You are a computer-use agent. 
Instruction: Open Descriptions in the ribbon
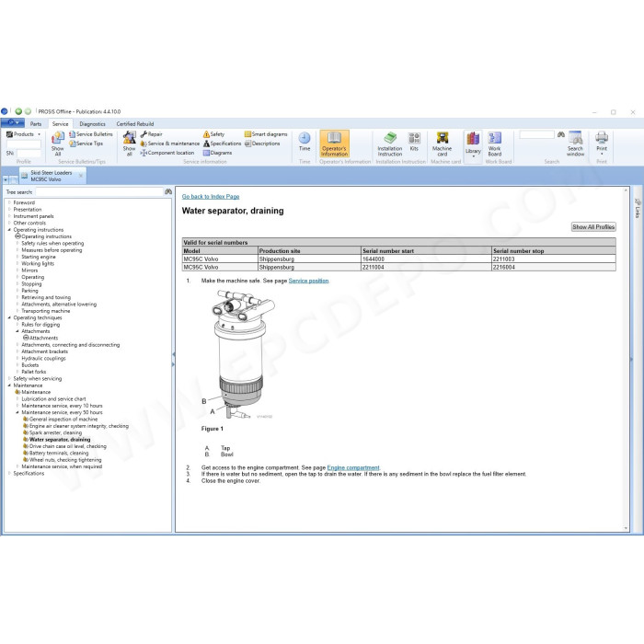(262, 144)
